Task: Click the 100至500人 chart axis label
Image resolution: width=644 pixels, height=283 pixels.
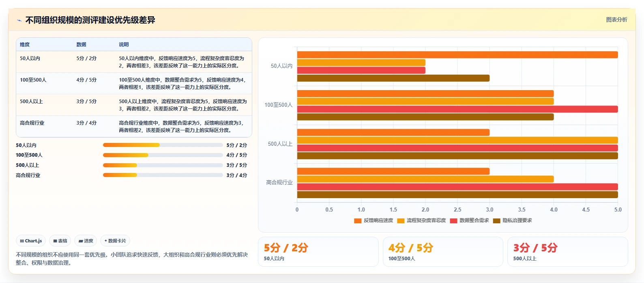Action: pos(279,105)
